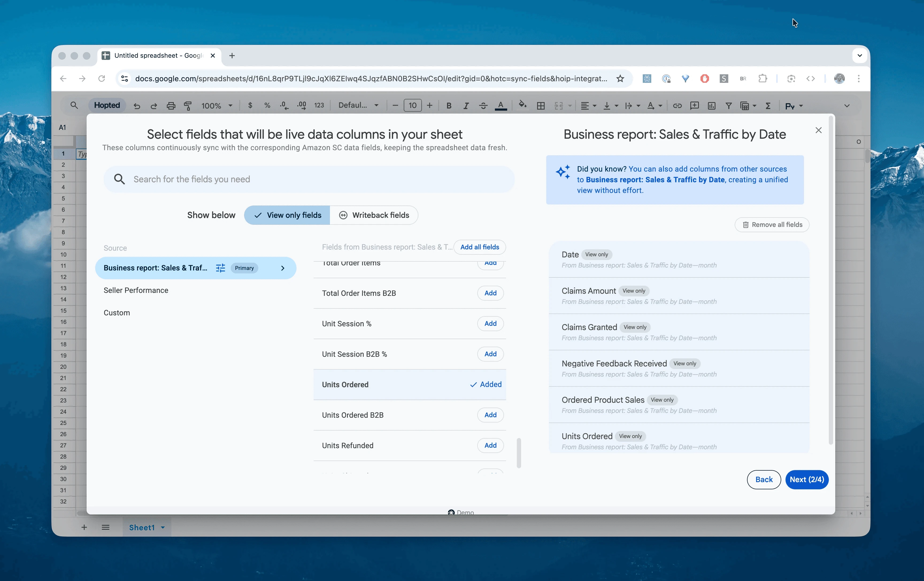Open vertical align dropdown
924x581 pixels.
pyautogui.click(x=610, y=106)
